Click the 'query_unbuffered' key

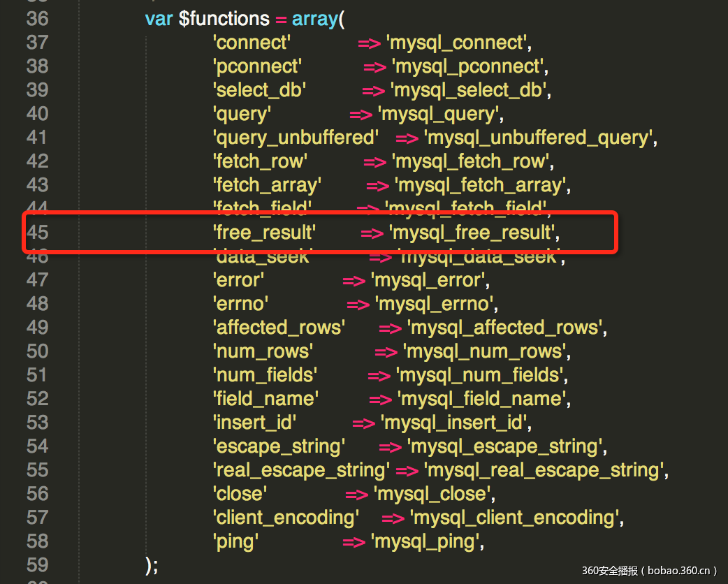pyautogui.click(x=296, y=138)
